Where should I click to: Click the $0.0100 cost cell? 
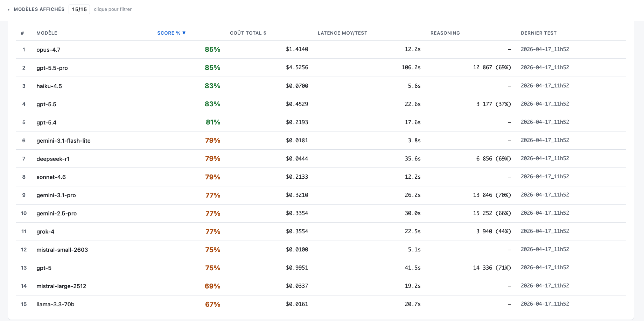coord(297,249)
